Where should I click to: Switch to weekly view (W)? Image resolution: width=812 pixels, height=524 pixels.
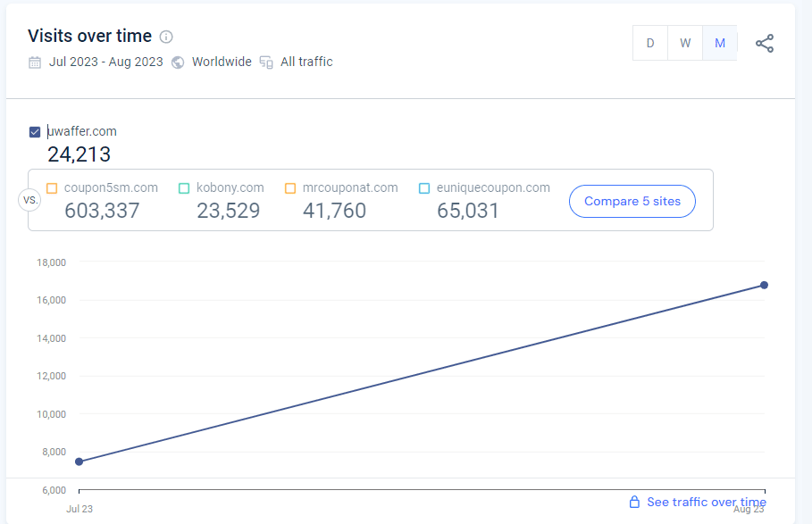[x=685, y=43]
